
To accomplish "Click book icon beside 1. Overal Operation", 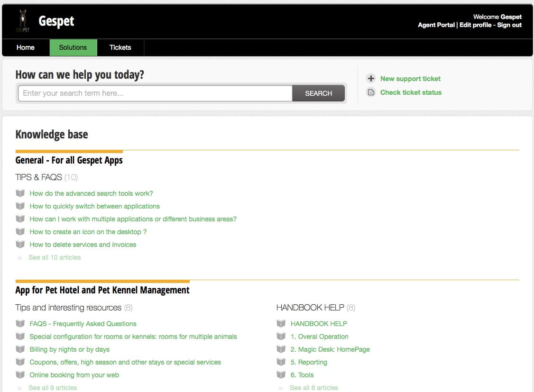I will tap(281, 337).
